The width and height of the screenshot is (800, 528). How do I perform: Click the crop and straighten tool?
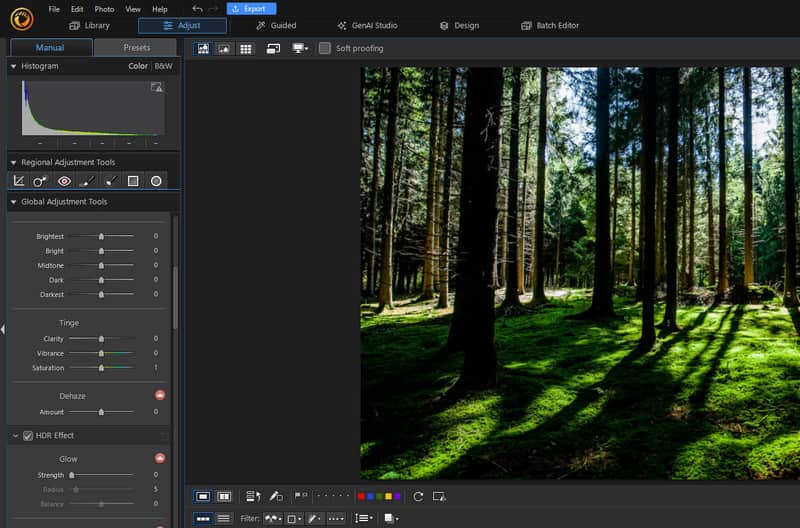coord(18,181)
